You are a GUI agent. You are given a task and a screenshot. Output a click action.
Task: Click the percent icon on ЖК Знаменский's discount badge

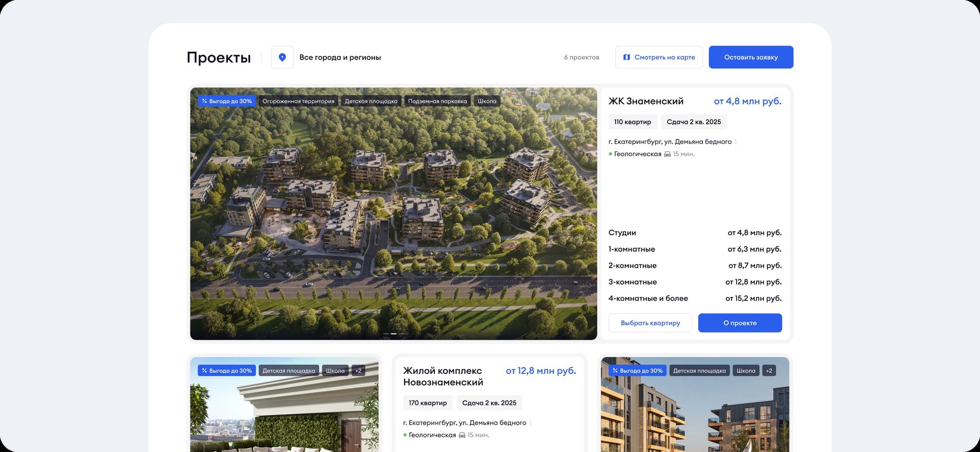[204, 101]
